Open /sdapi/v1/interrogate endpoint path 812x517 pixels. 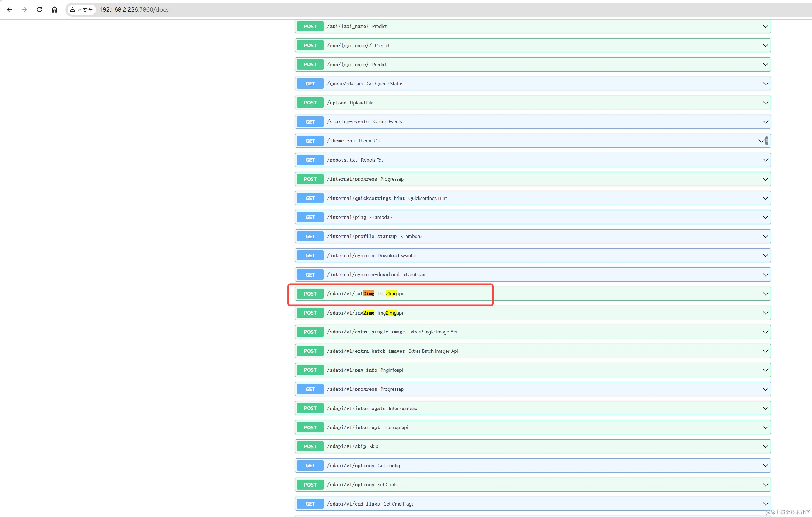pyautogui.click(x=356, y=408)
